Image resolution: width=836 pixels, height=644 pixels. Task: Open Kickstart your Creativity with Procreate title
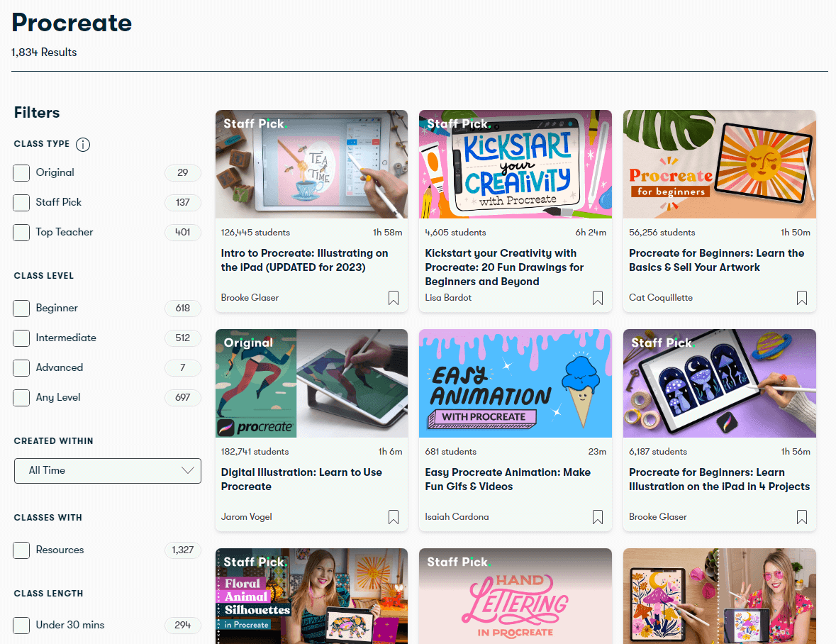click(504, 267)
